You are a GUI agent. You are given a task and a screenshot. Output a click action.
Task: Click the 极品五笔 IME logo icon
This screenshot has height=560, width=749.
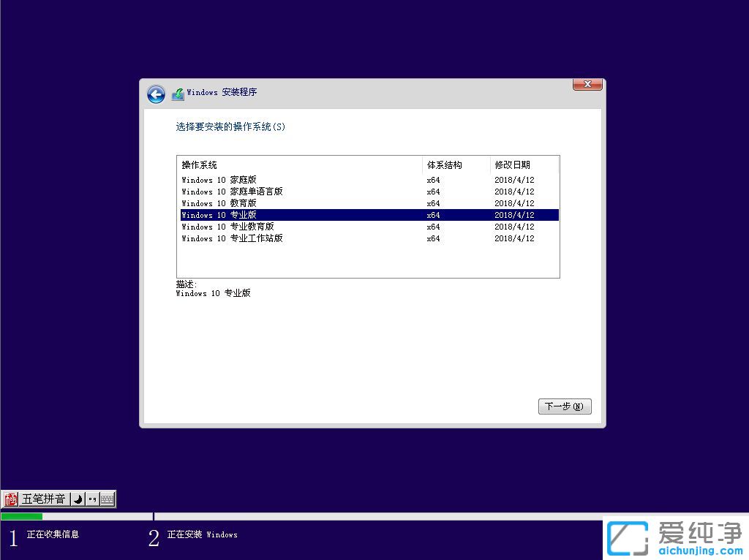tap(10, 499)
